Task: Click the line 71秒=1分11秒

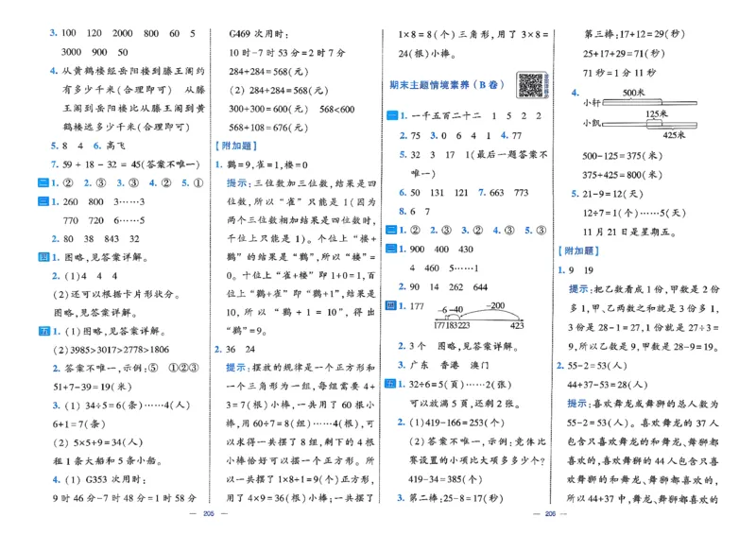Action: point(619,73)
